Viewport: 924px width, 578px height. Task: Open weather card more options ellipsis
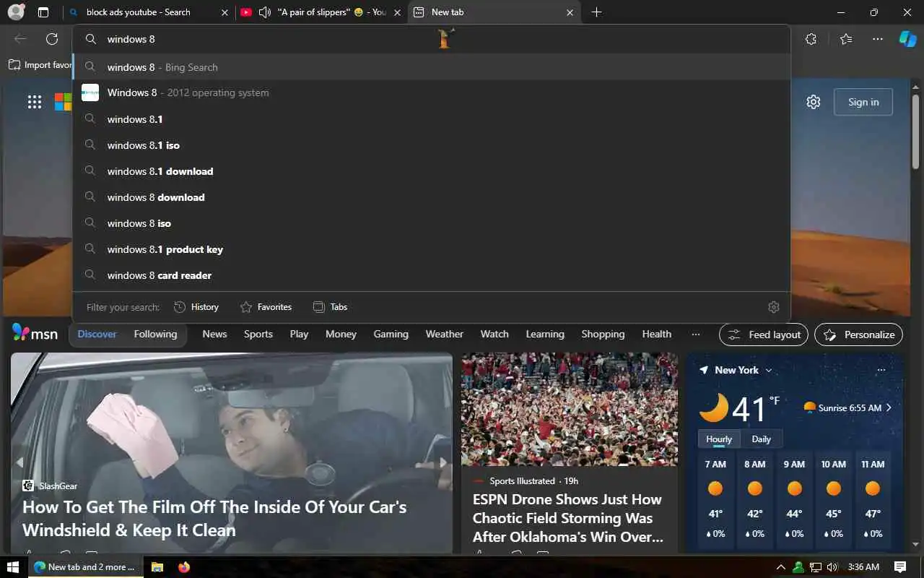[881, 370]
